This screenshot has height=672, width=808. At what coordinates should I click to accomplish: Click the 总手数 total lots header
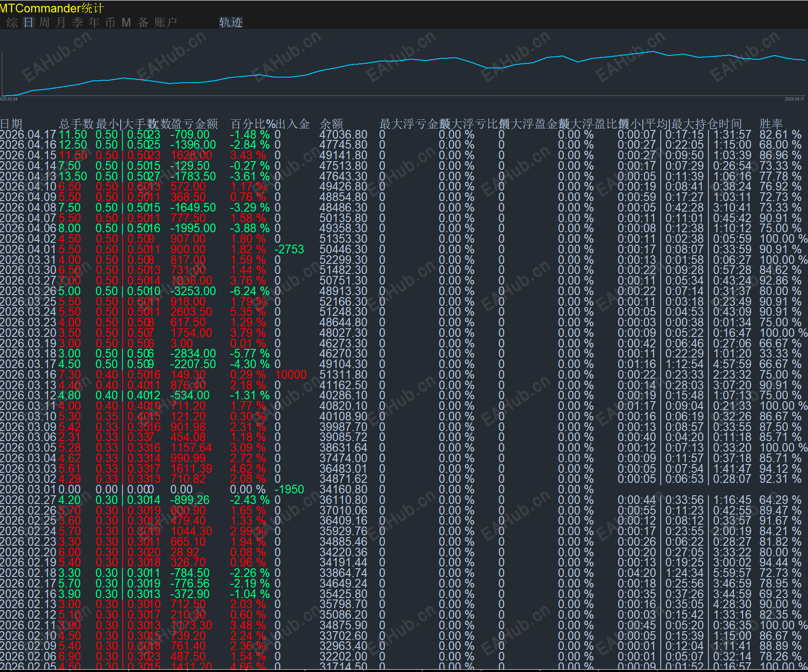76,124
